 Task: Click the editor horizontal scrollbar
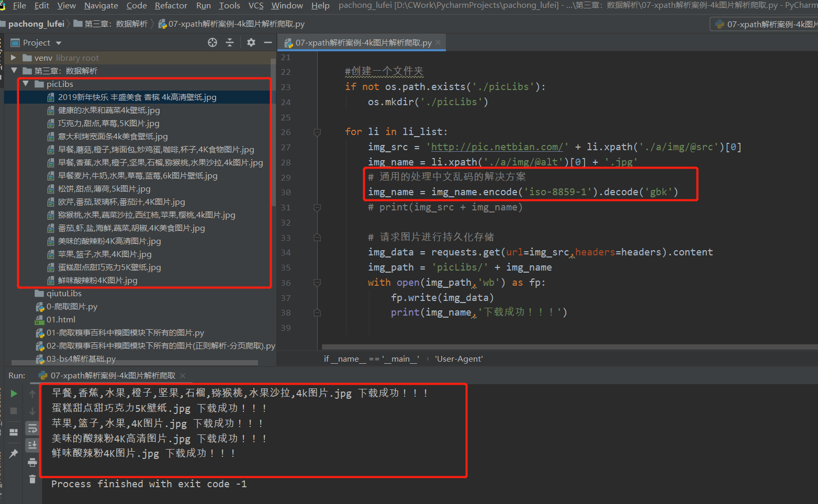pos(569,347)
